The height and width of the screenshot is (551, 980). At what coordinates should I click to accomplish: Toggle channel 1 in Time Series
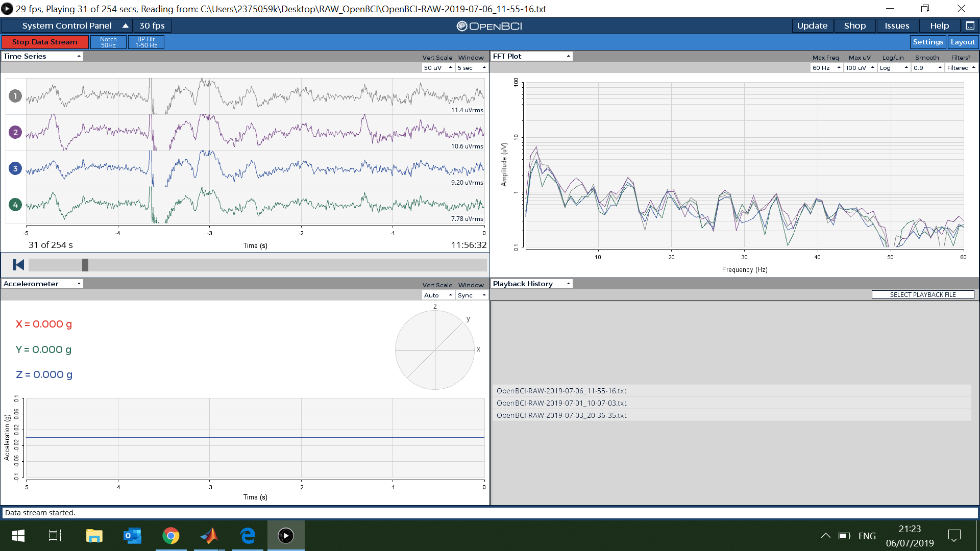pos(15,96)
